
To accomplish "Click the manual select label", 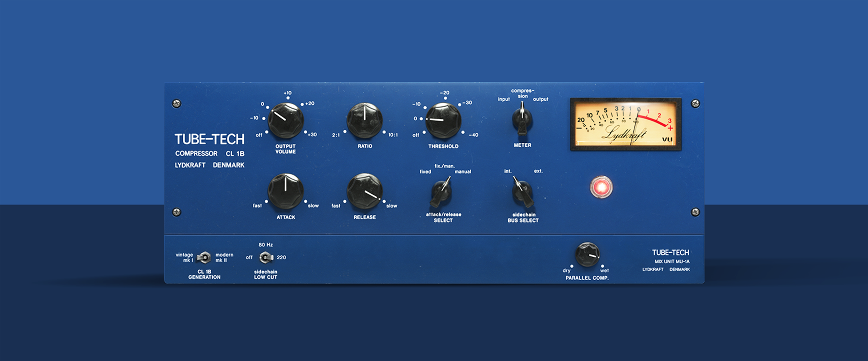I will (x=463, y=172).
